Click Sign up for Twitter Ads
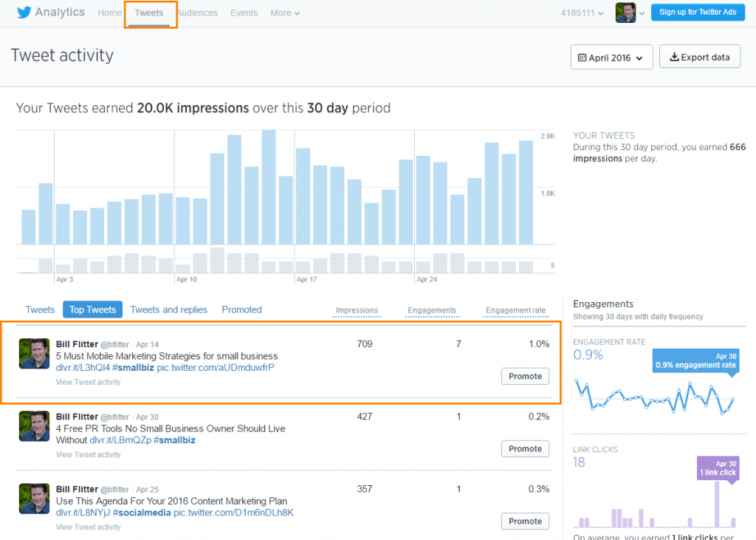The height and width of the screenshot is (540, 756). [x=698, y=12]
